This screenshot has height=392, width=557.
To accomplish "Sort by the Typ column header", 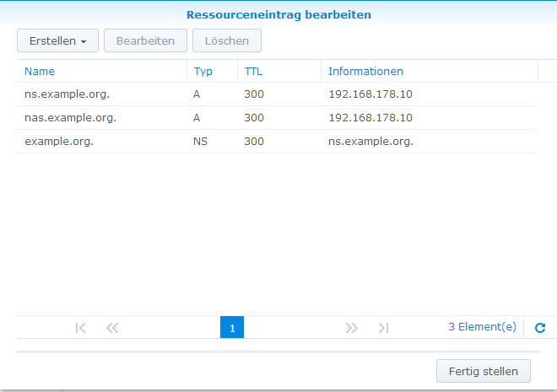I will [x=212, y=72].
